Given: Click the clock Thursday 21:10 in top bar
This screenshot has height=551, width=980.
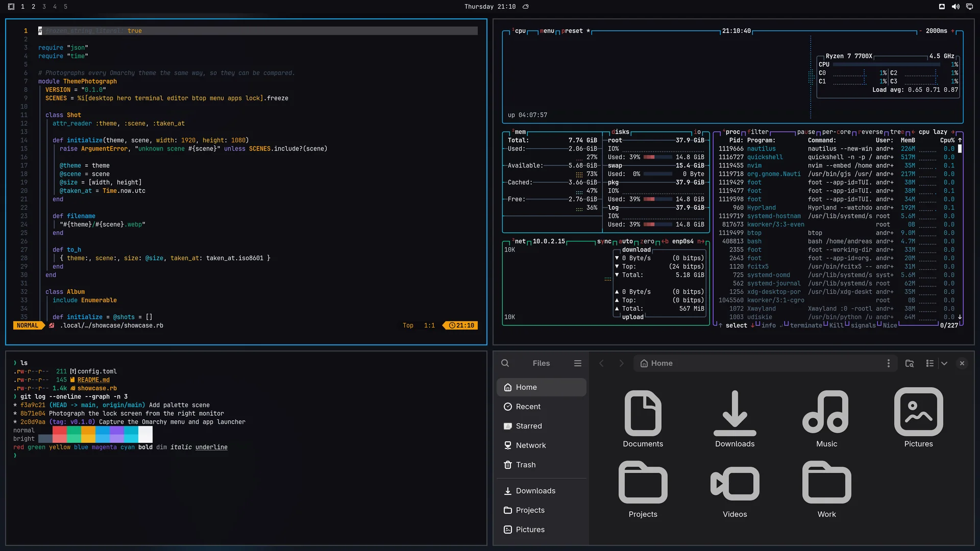Looking at the screenshot, I should tap(489, 7).
